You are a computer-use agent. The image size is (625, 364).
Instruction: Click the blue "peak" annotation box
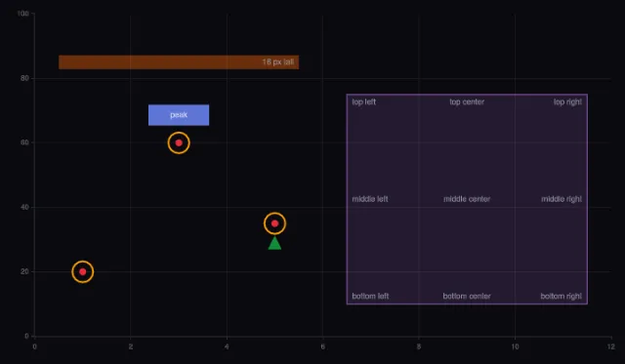click(179, 115)
